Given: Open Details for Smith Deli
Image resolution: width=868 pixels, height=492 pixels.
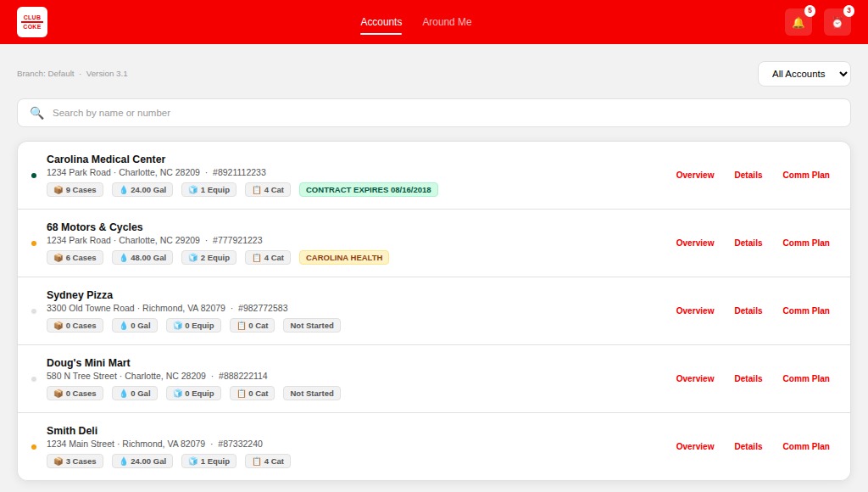Looking at the screenshot, I should (x=748, y=446).
